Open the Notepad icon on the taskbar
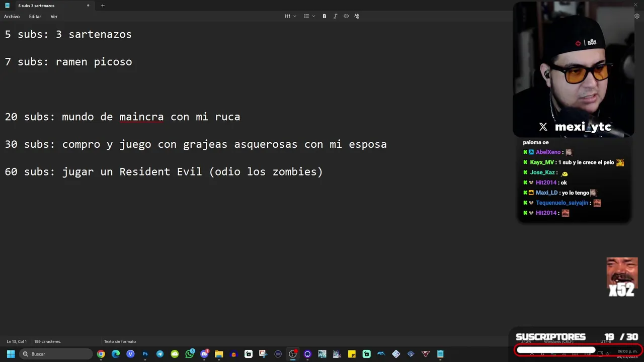The width and height of the screenshot is (644, 362). 440,354
